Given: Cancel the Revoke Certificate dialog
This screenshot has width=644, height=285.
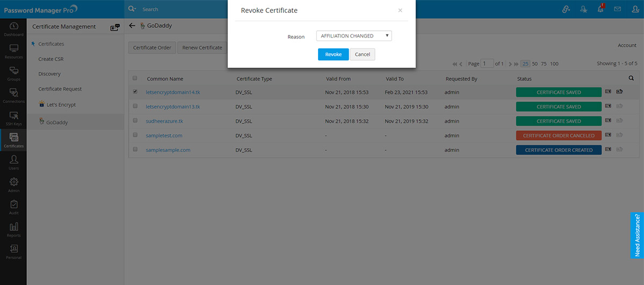Looking at the screenshot, I should pyautogui.click(x=363, y=54).
